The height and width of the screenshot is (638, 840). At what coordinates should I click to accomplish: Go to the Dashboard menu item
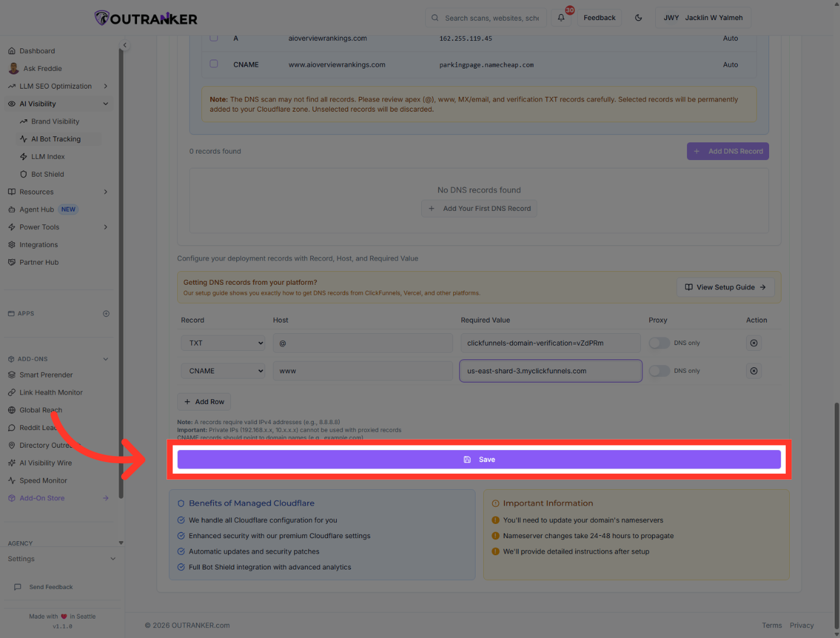(x=37, y=50)
